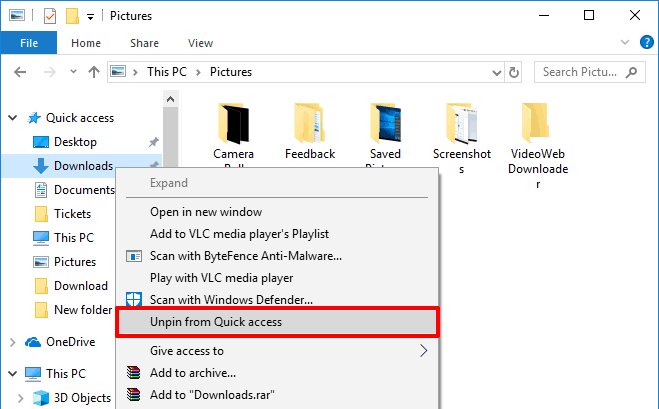Select Unpin from Quick access
This screenshot has width=659, height=409.
(x=216, y=322)
